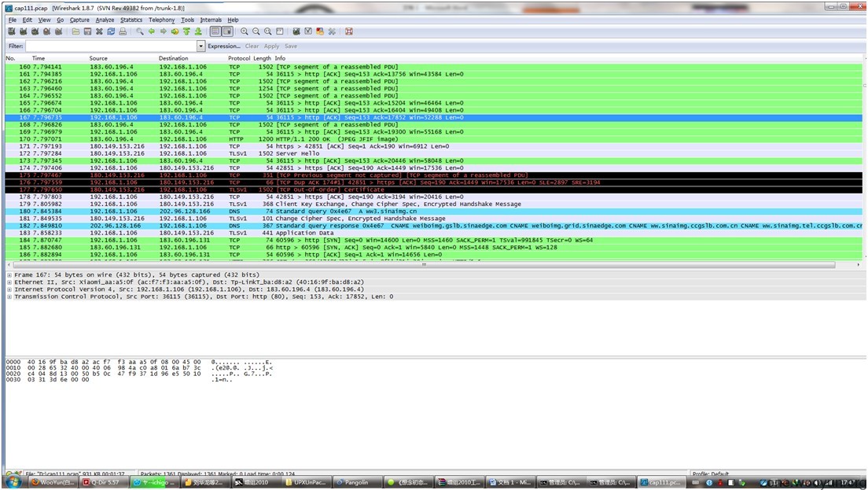The image size is (868, 490).
Task: Toggle auto scroll in live capture
Action: tap(227, 31)
